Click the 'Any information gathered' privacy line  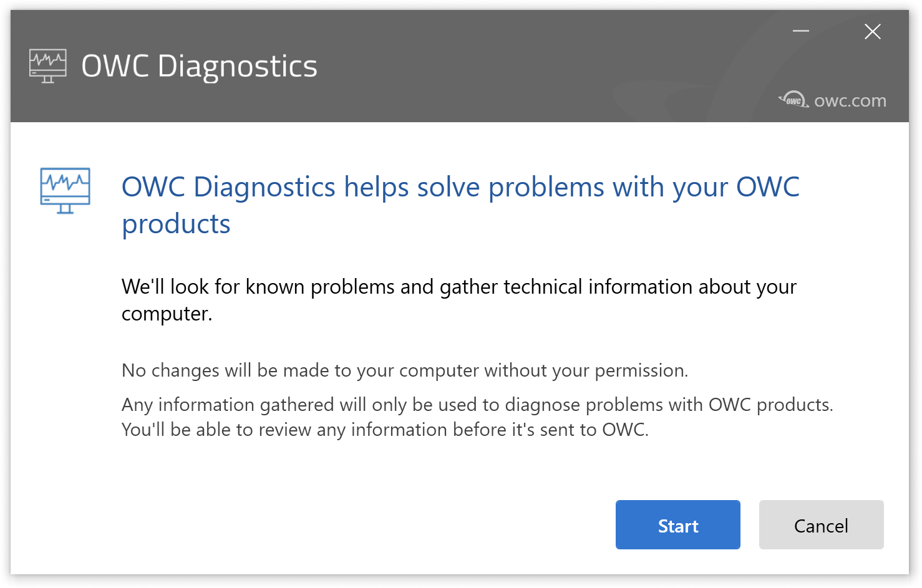[x=477, y=405]
